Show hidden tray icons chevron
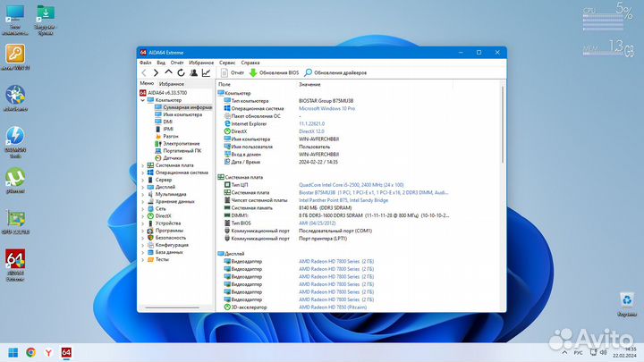644x362 pixels. [x=564, y=352]
